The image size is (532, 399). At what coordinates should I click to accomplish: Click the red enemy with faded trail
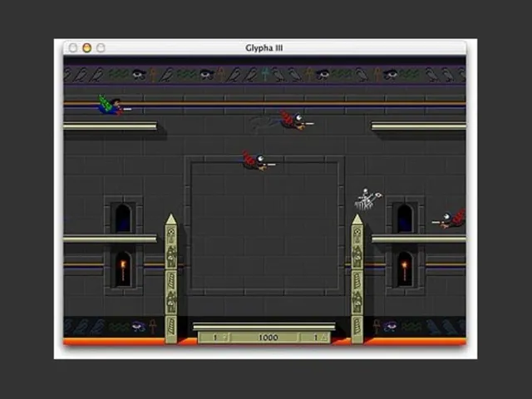point(296,120)
